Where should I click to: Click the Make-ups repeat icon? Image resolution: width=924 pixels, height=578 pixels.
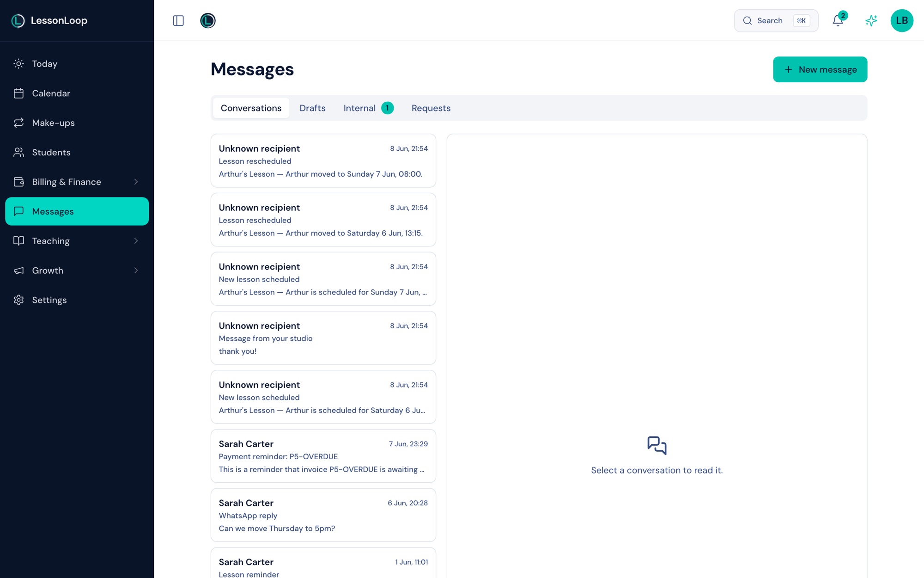(18, 123)
